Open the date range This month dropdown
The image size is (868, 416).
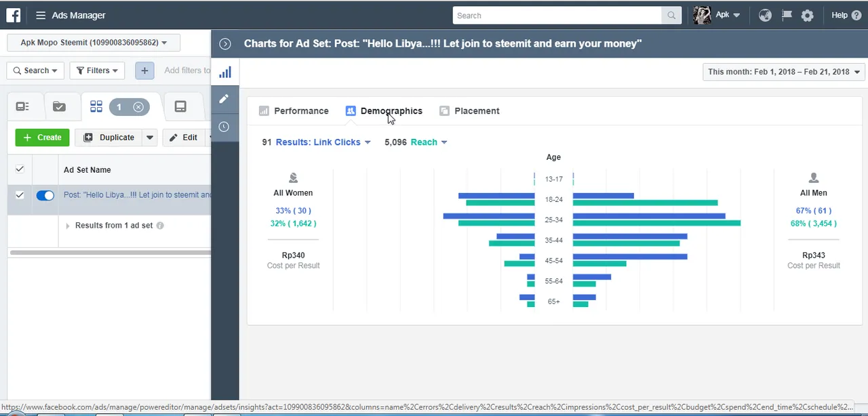(784, 72)
